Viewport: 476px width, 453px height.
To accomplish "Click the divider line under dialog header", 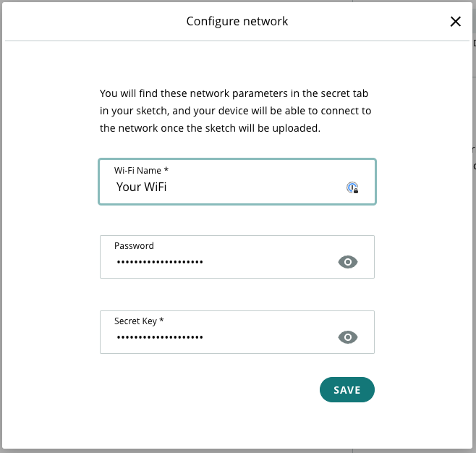I will click(x=237, y=41).
